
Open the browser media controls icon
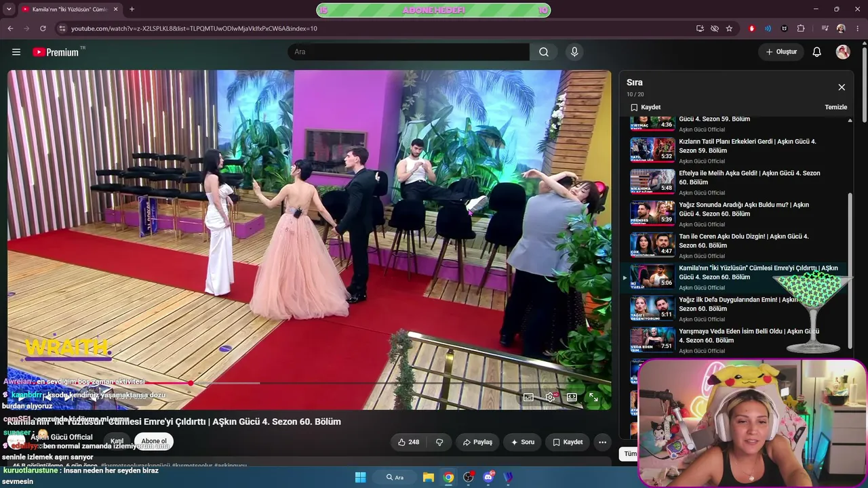(x=825, y=28)
